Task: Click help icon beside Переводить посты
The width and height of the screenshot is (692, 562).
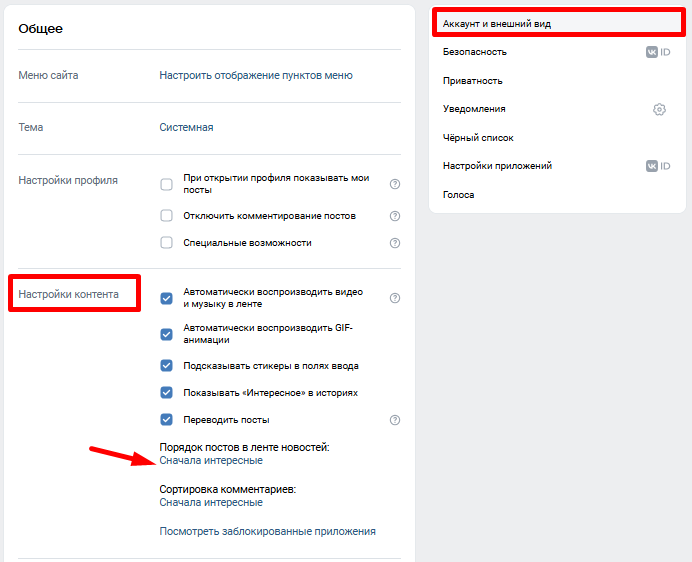Action: pos(395,420)
